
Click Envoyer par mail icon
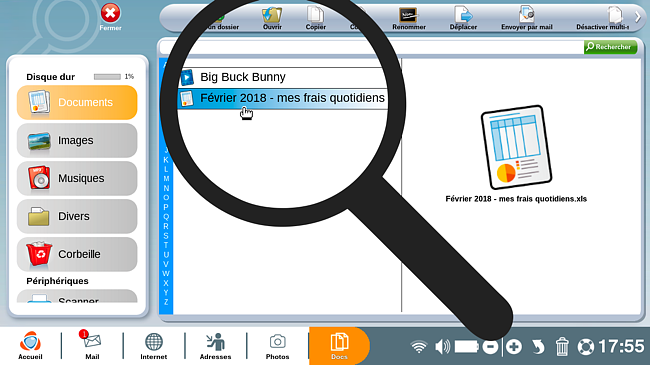[526, 18]
